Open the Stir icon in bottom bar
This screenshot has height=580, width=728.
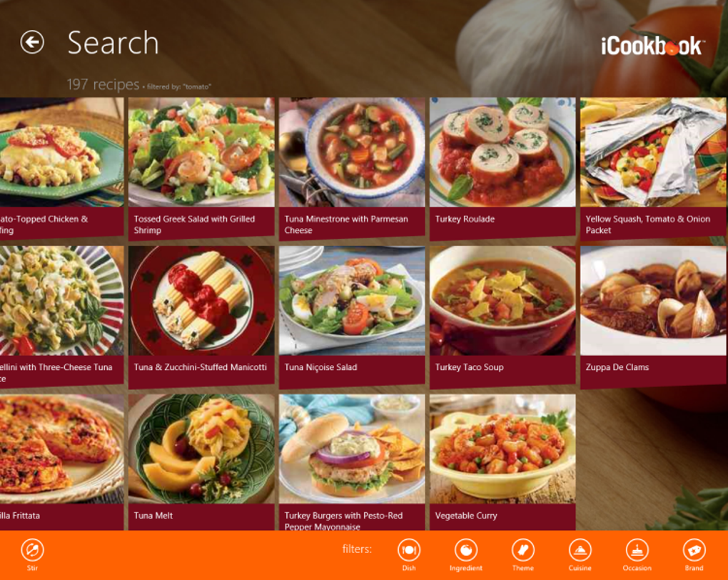tap(32, 554)
